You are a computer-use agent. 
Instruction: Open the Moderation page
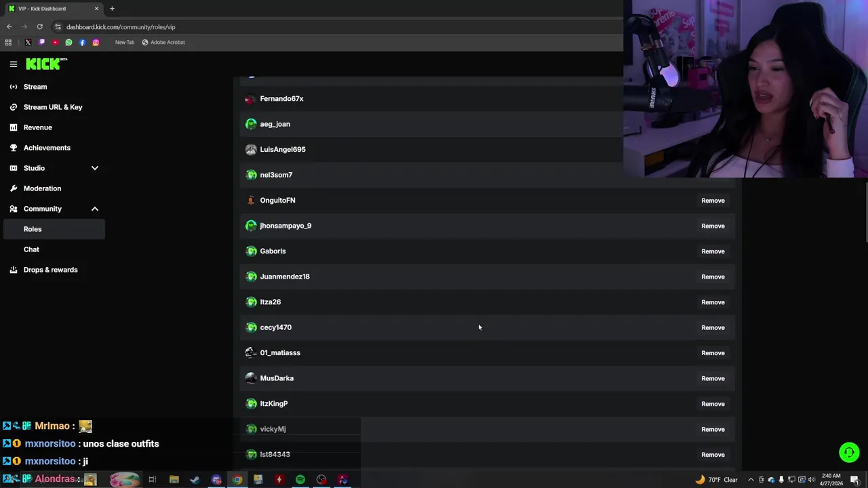pyautogui.click(x=42, y=188)
